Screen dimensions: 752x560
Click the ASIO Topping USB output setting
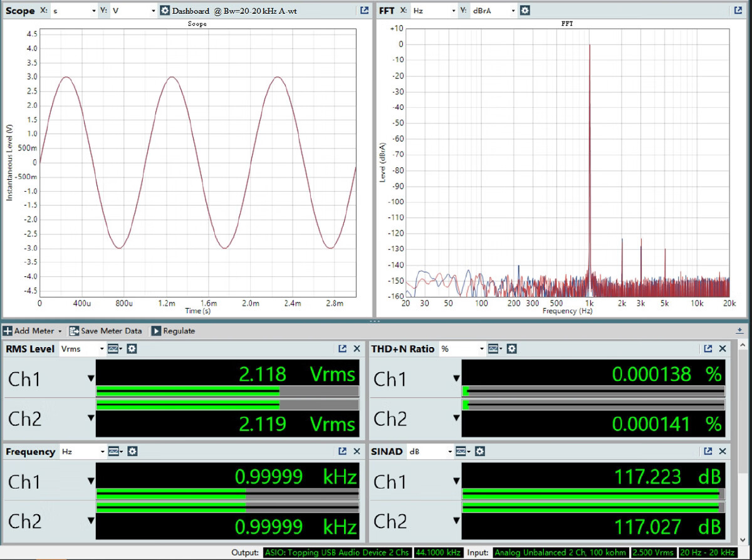337,552
